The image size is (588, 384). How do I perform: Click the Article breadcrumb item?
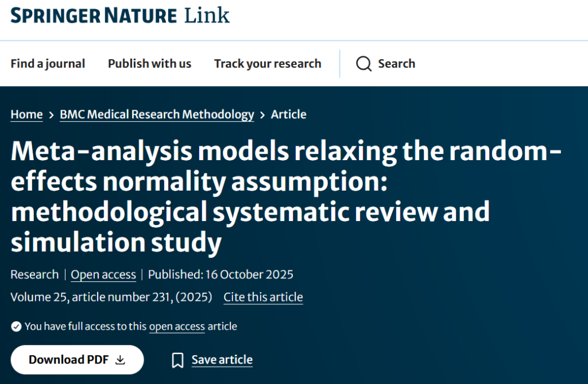[x=288, y=114]
